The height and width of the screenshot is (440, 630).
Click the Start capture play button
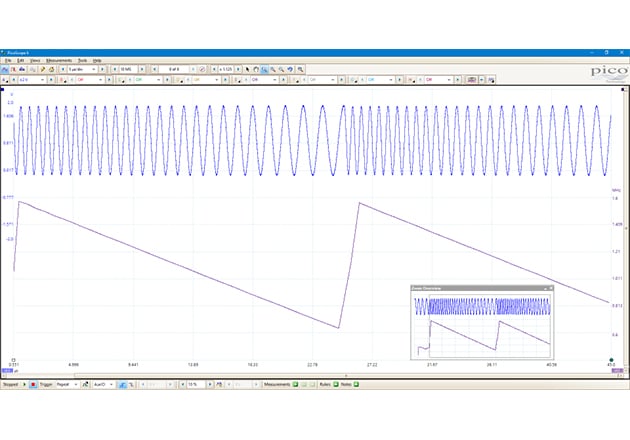tap(25, 385)
